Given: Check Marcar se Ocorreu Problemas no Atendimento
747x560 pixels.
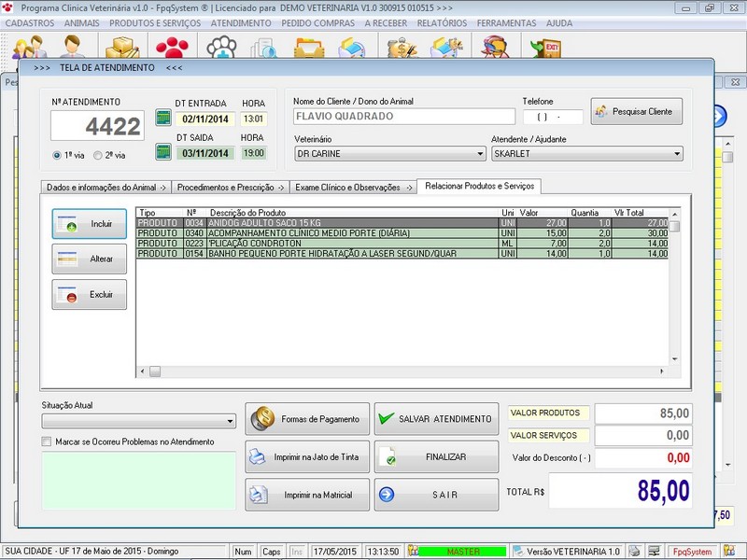Looking at the screenshot, I should (47, 441).
